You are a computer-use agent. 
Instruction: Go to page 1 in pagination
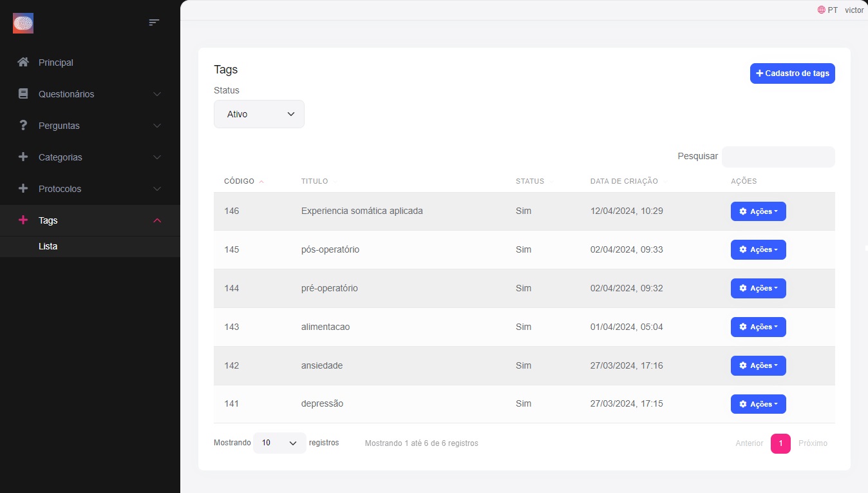(780, 443)
